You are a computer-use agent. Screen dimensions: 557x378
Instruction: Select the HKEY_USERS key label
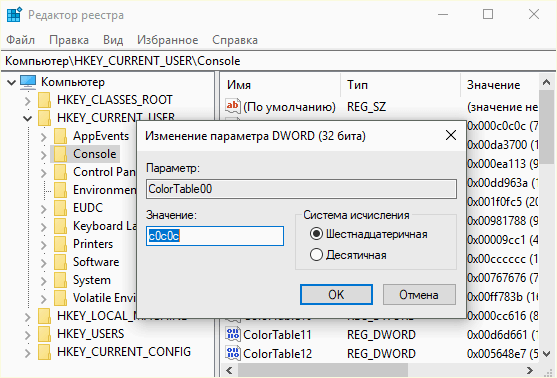[x=91, y=334]
